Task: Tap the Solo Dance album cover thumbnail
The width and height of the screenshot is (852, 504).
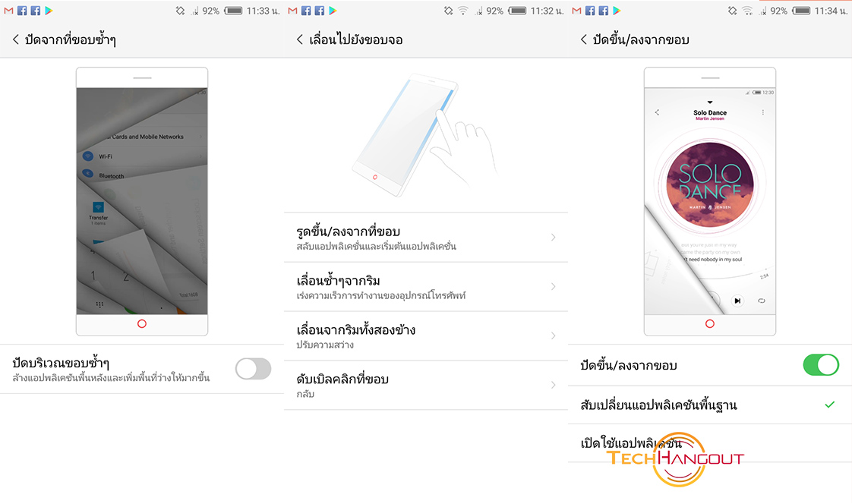Action: [x=710, y=184]
